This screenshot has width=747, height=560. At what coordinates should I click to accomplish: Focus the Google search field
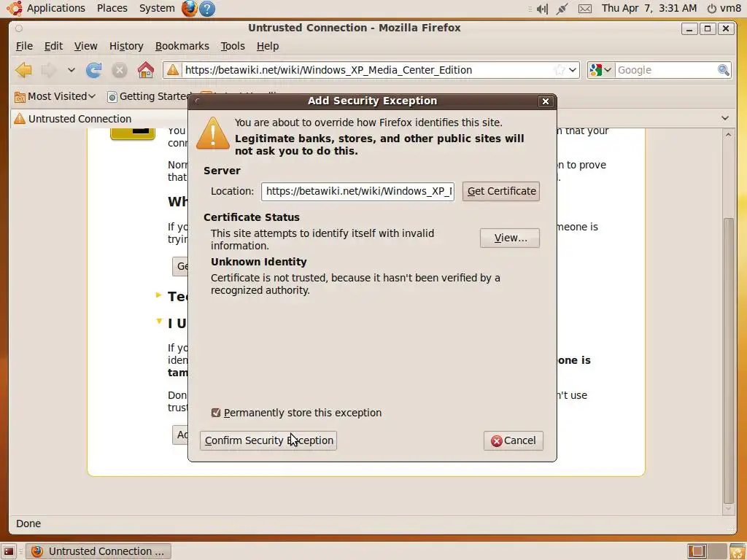pos(666,70)
